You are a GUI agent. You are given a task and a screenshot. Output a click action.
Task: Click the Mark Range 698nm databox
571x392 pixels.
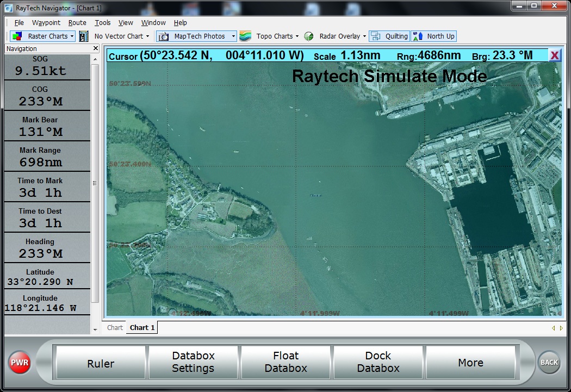pyautogui.click(x=47, y=157)
